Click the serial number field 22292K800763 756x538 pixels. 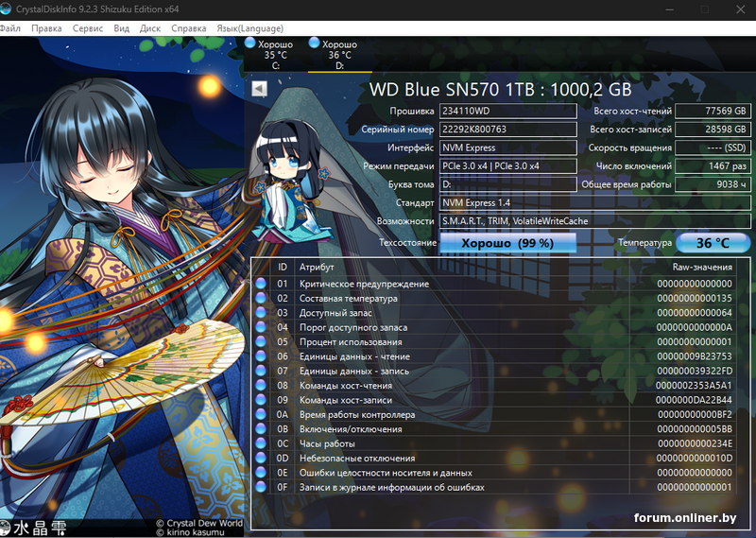coord(507,130)
